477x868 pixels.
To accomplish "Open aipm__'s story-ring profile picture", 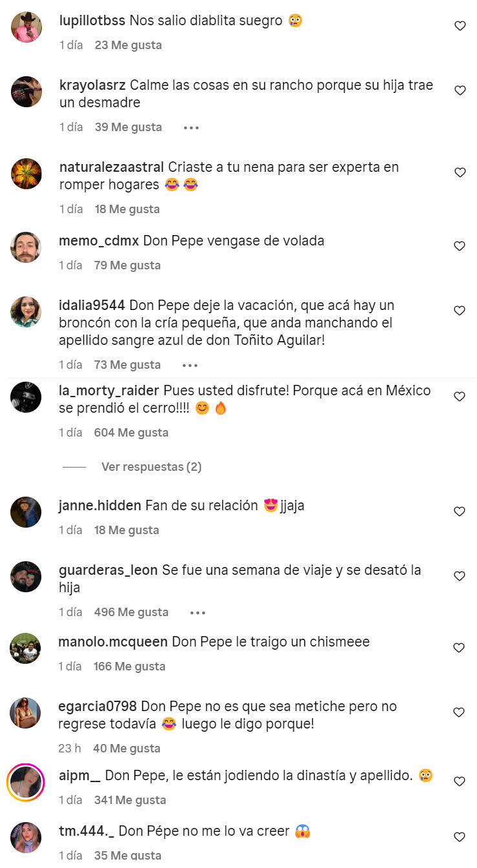I will pyautogui.click(x=26, y=783).
